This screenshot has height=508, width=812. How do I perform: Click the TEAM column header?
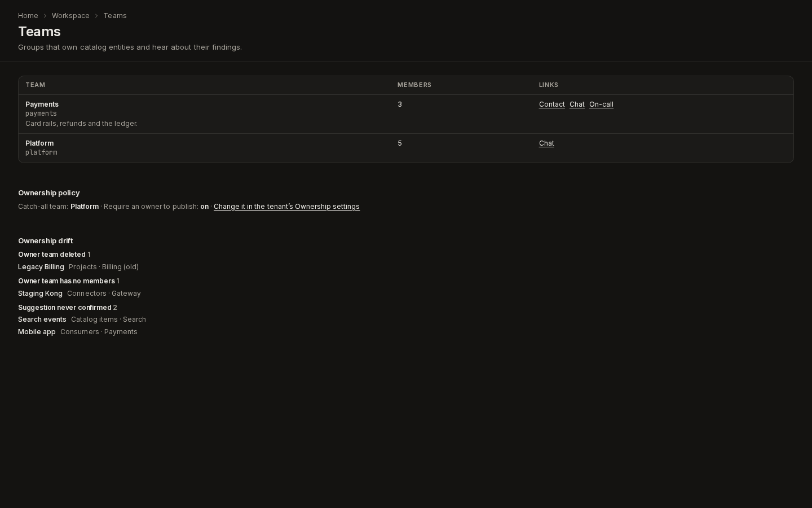[x=35, y=85]
